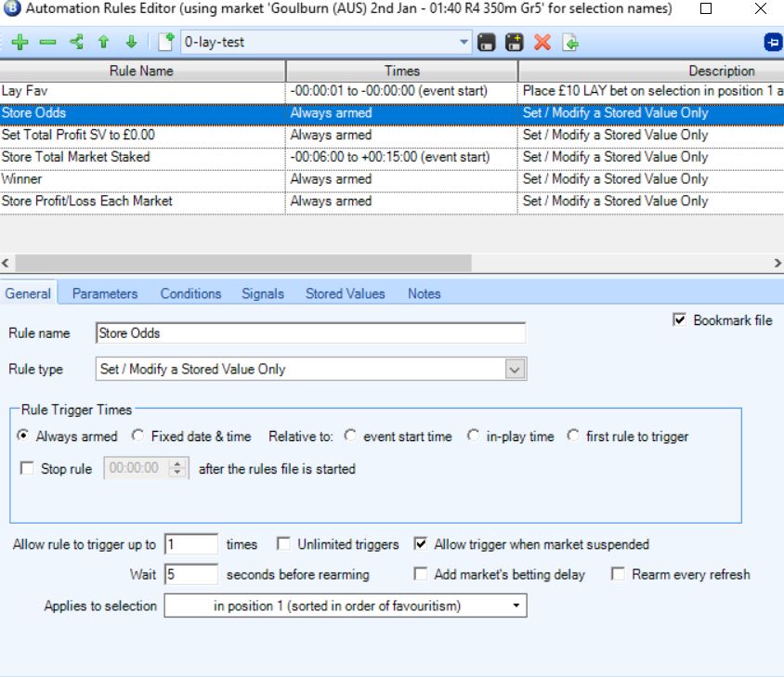The height and width of the screenshot is (677, 784).
Task: Move selected rule down with green arrow
Action: (x=130, y=43)
